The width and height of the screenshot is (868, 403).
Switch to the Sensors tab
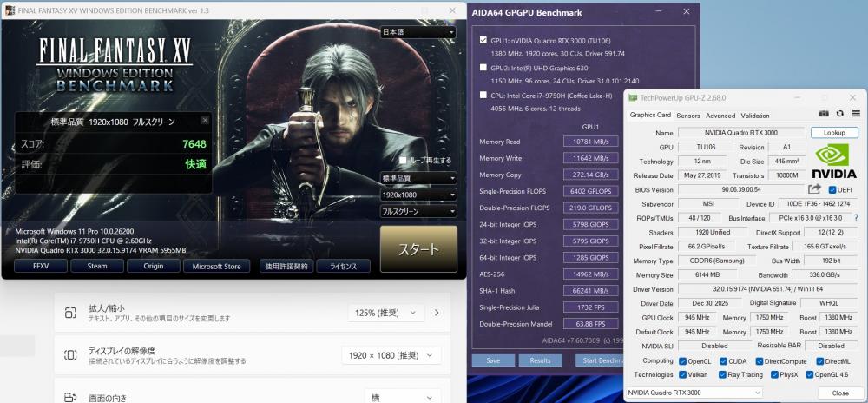[688, 116]
